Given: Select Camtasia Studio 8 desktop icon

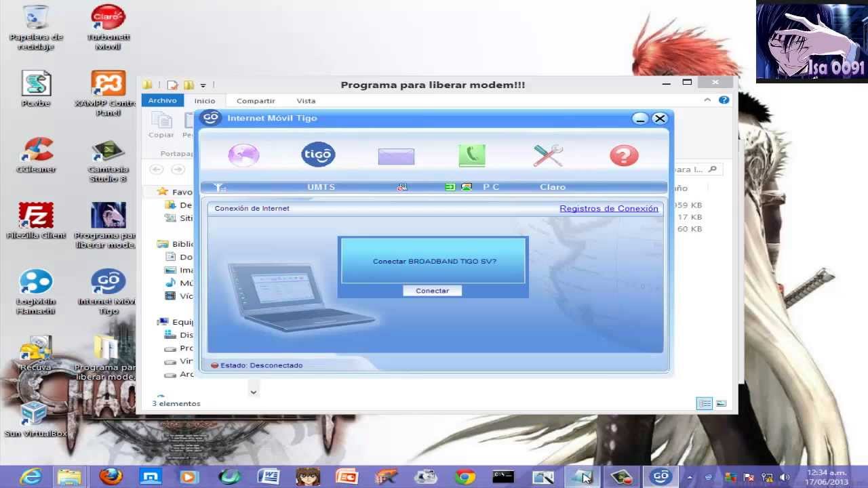Looking at the screenshot, I should click(108, 161).
